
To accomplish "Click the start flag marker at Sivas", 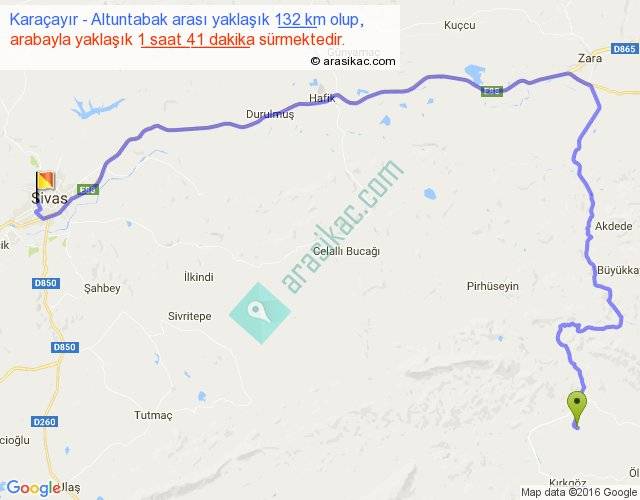I will point(45,181).
